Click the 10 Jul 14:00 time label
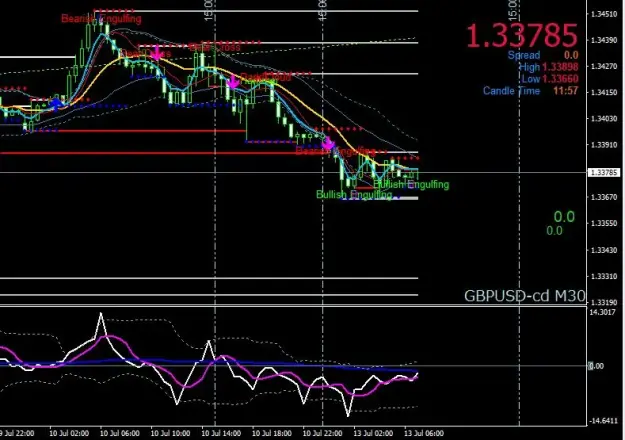625x440 pixels. point(221,433)
